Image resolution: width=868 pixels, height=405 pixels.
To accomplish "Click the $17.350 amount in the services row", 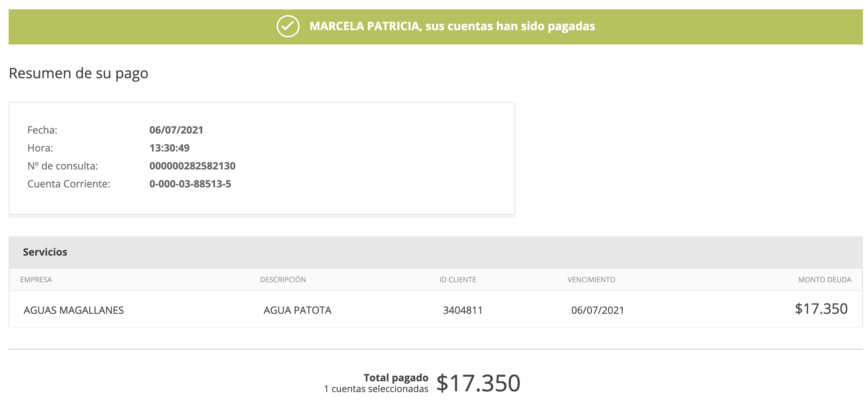I will tap(821, 309).
